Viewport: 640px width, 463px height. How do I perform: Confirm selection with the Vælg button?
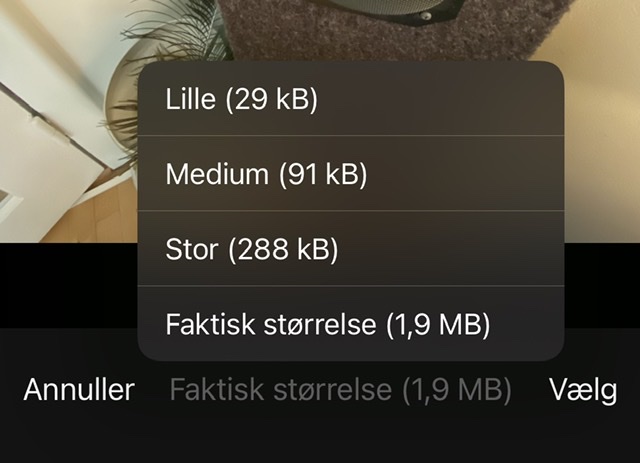click(583, 390)
